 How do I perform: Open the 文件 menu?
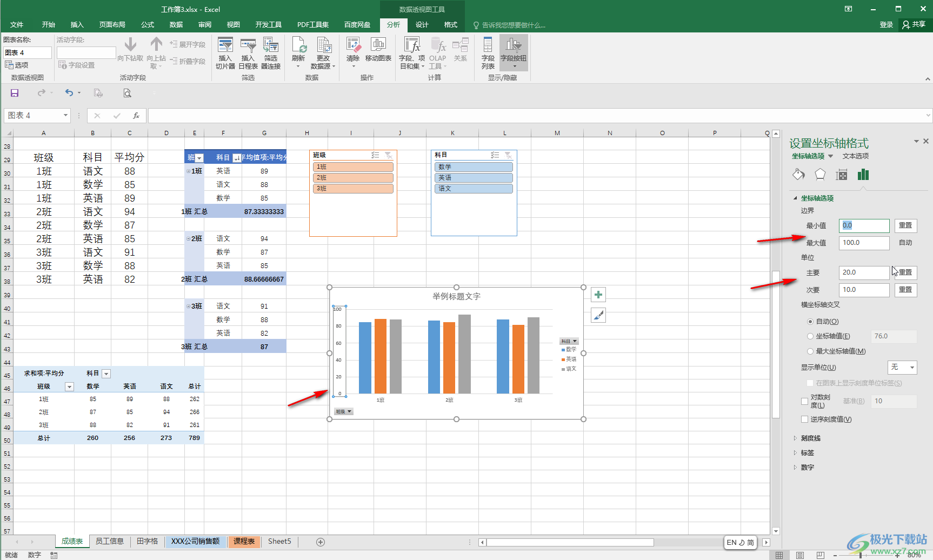coord(17,25)
